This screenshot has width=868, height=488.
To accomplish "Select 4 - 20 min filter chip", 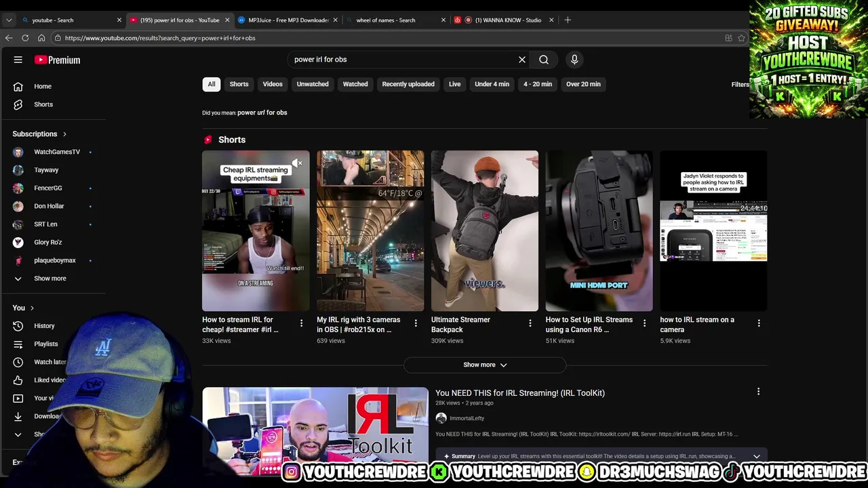I will pos(538,84).
